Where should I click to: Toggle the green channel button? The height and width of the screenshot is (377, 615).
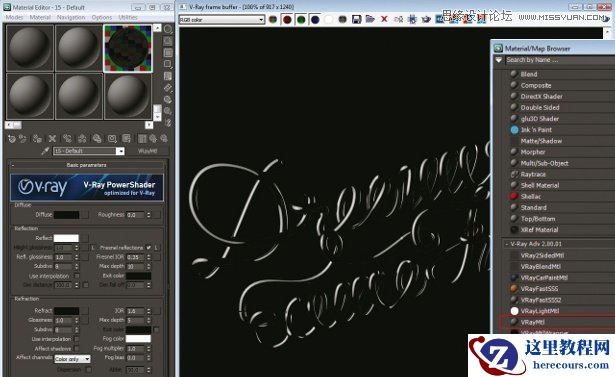(x=301, y=19)
